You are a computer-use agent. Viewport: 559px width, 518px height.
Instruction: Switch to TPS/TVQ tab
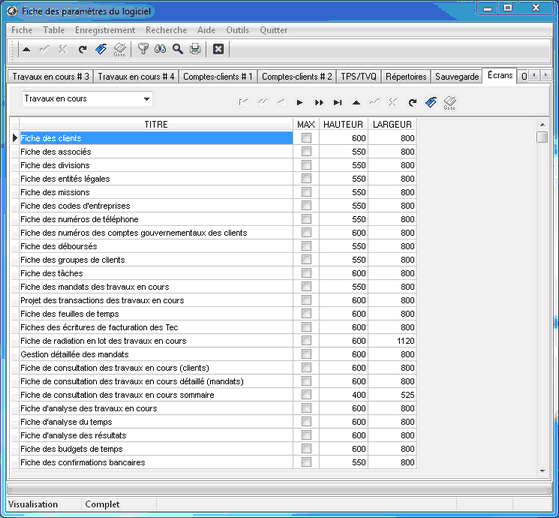358,77
